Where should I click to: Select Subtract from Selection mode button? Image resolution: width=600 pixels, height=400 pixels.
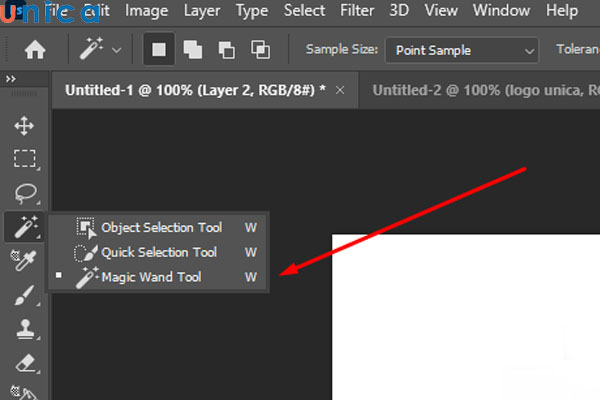pos(227,50)
